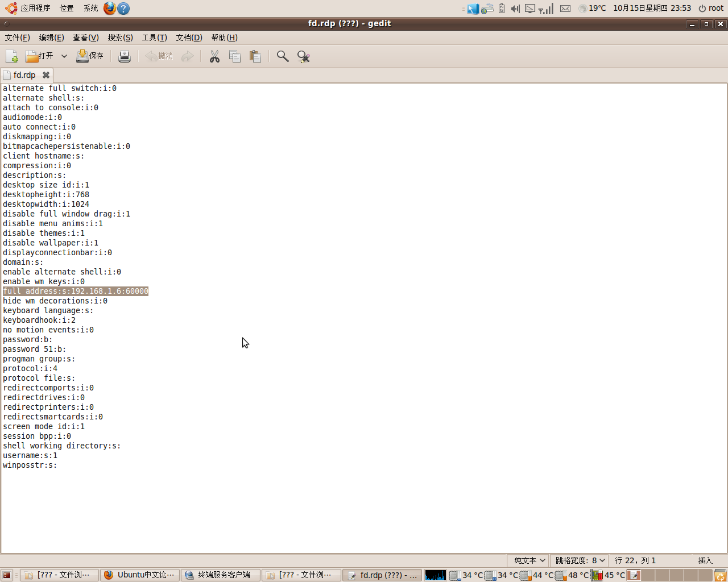Click the battery status tray icon
Viewport: 728px width, 582px height.
[x=502, y=8]
